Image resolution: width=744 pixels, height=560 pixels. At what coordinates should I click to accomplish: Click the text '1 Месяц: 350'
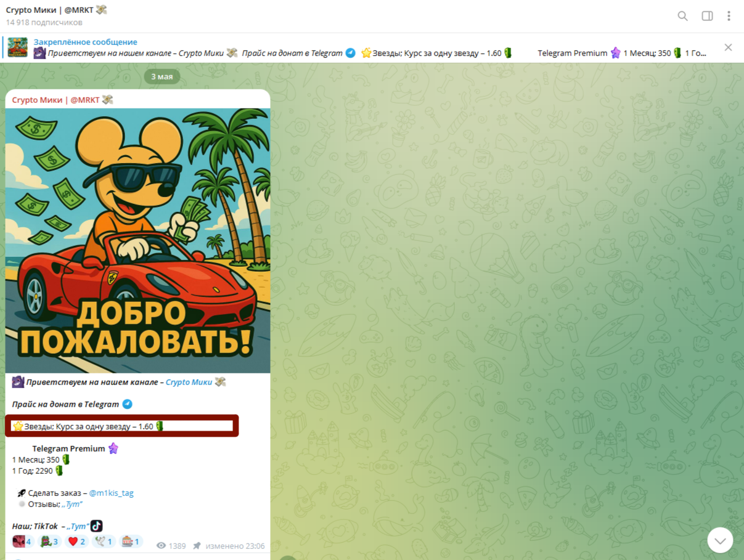[x=36, y=460]
